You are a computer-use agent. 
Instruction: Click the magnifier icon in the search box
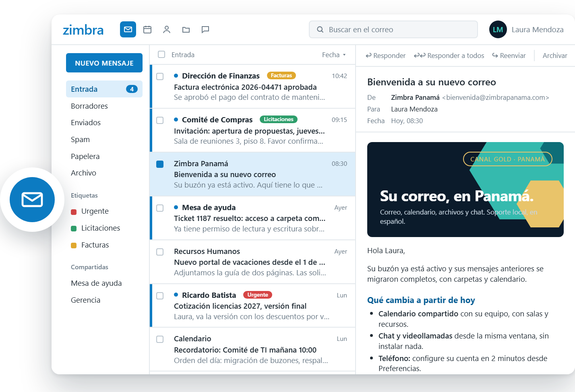pos(320,29)
